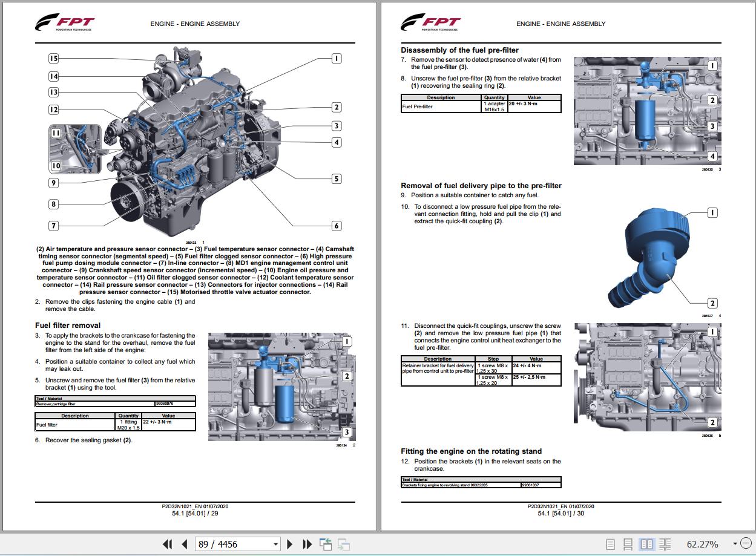The image size is (756, 556).
Task: Jump to the last page
Action: pos(307,544)
